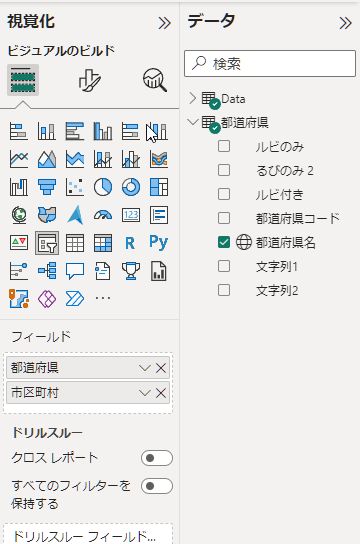Select the card 123 visual
The width and height of the screenshot is (360, 544).
[x=130, y=215]
